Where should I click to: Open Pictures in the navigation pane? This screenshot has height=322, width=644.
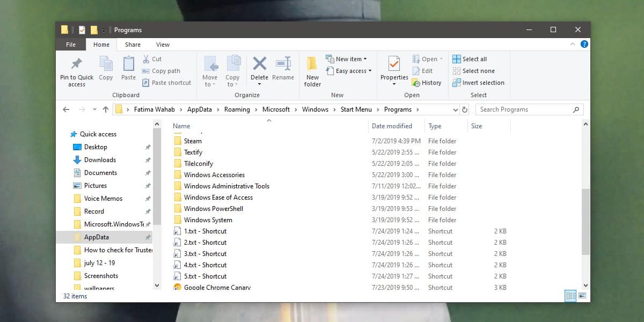(96, 186)
